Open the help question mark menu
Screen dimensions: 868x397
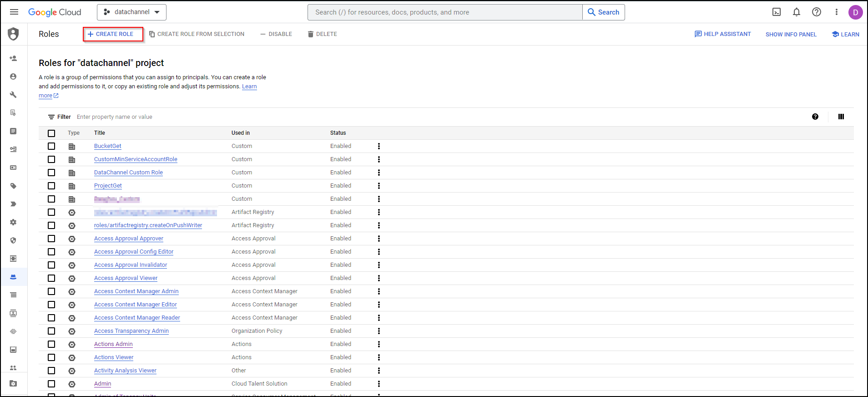(x=817, y=12)
